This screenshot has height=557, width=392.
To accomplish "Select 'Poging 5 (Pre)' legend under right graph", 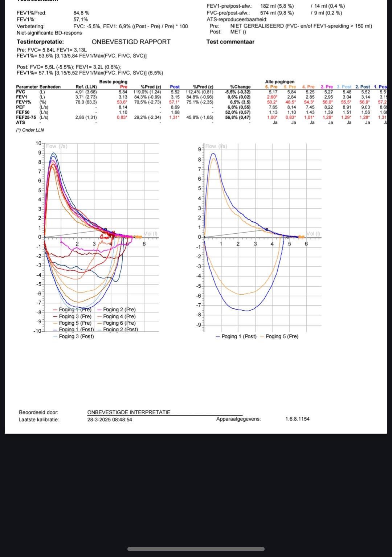I will click(279, 337).
